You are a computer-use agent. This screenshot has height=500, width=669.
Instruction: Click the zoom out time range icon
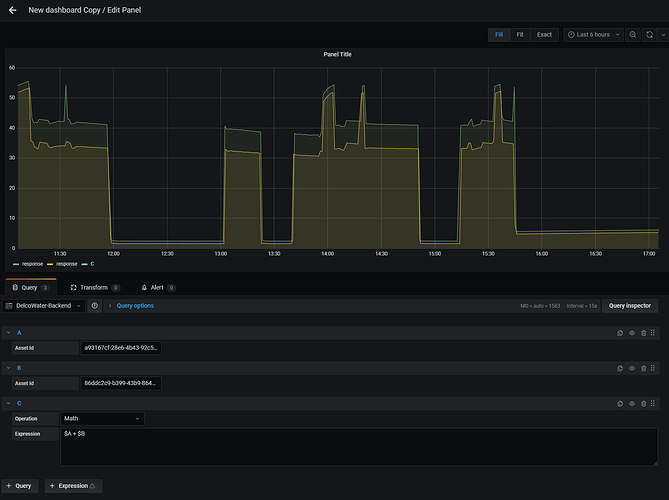point(633,35)
